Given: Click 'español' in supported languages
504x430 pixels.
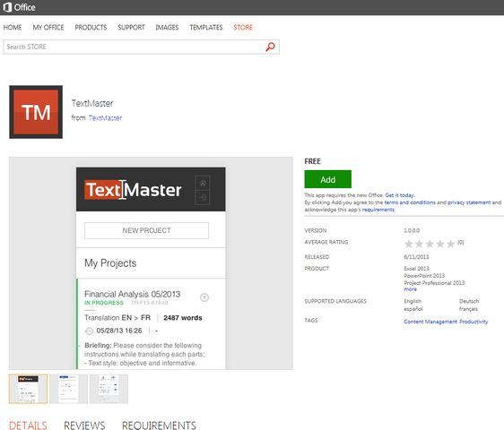Looking at the screenshot, I should 413,309.
